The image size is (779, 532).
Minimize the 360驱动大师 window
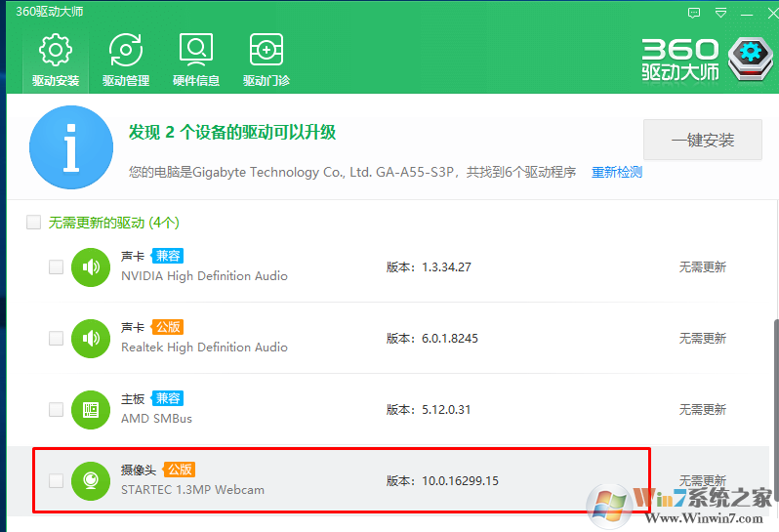(747, 14)
